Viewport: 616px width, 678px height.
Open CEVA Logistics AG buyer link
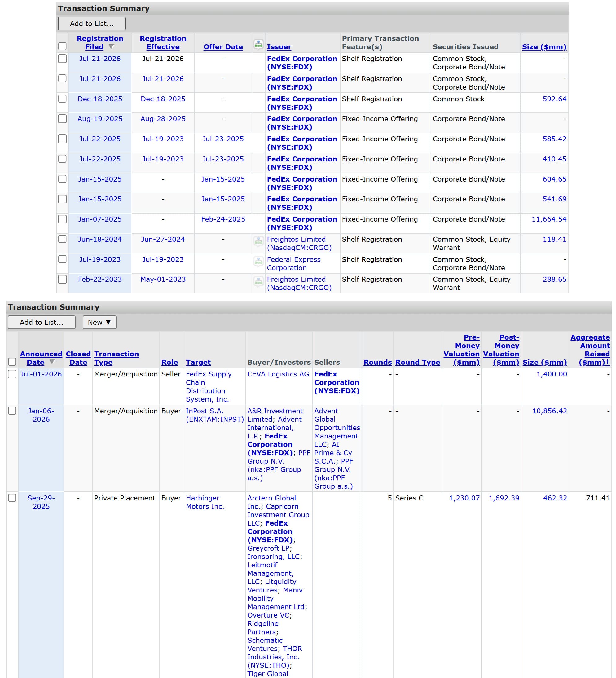pos(278,374)
